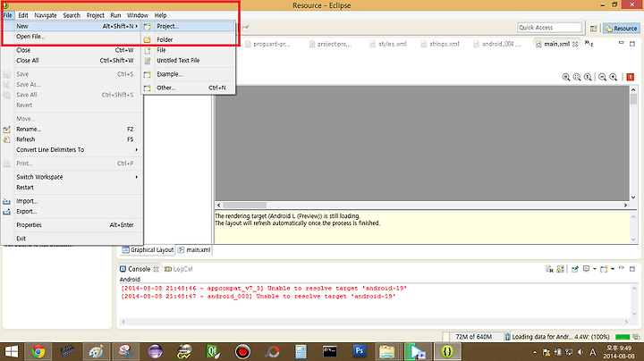Open the command prompt taskbar icon
The image size is (644, 361).
[x=330, y=351]
